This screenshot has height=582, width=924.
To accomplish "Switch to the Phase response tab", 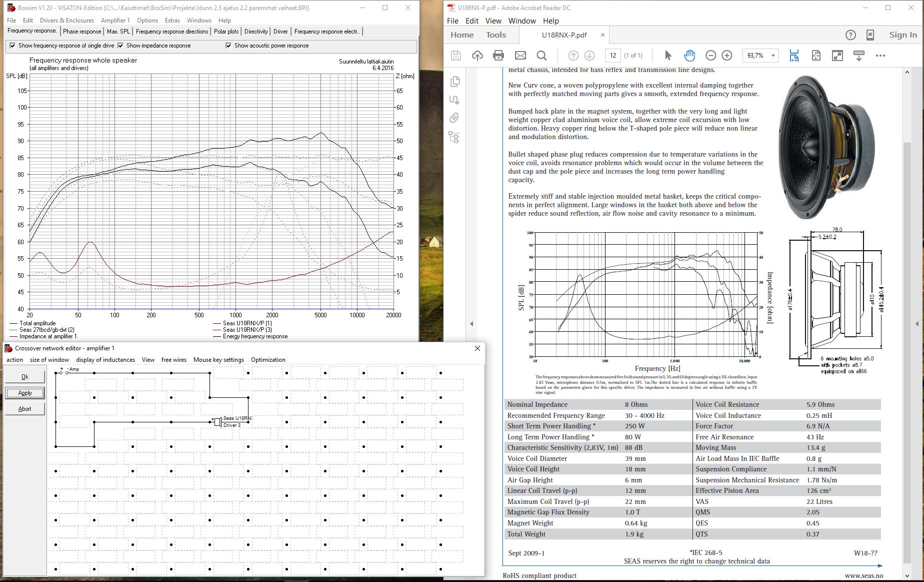I will pyautogui.click(x=82, y=32).
